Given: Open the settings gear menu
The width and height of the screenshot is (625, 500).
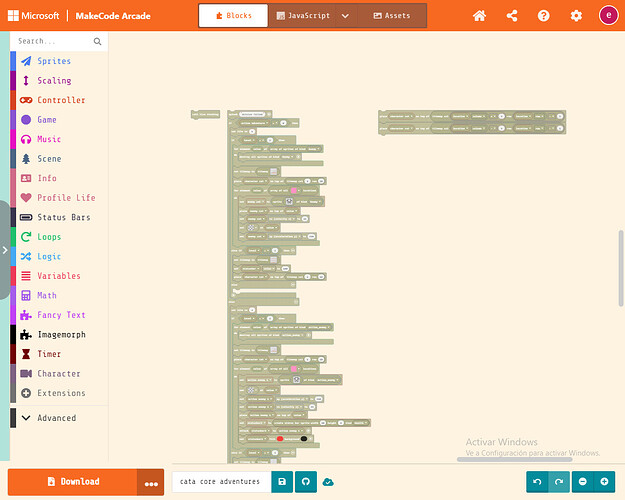Looking at the screenshot, I should pos(576,16).
